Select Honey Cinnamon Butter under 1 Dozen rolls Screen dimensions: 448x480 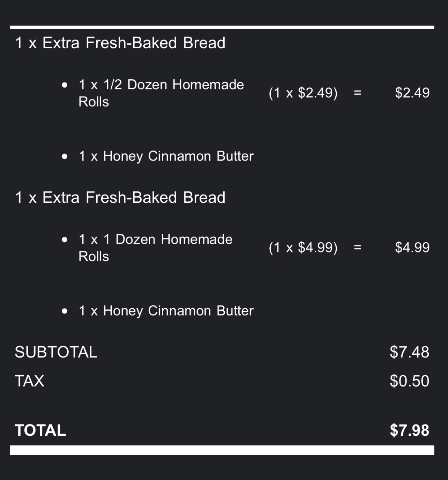click(x=166, y=311)
